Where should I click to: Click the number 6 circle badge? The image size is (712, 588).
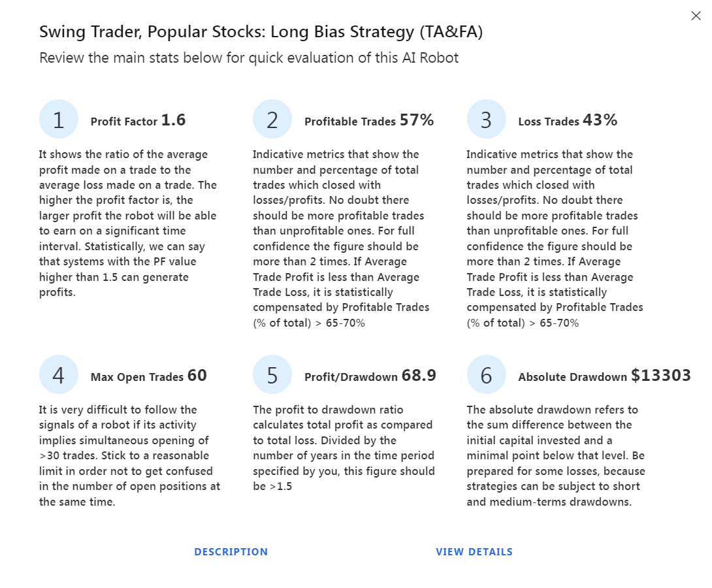pyautogui.click(x=487, y=374)
